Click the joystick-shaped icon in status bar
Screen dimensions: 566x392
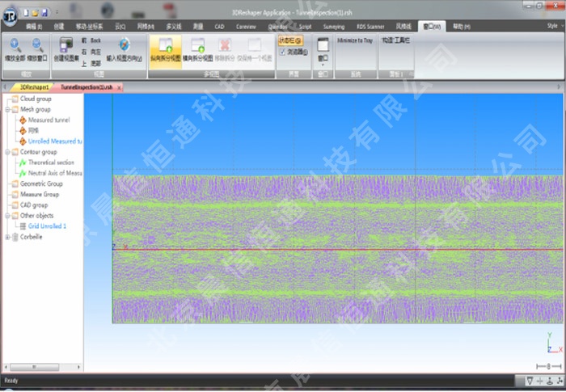click(x=550, y=381)
